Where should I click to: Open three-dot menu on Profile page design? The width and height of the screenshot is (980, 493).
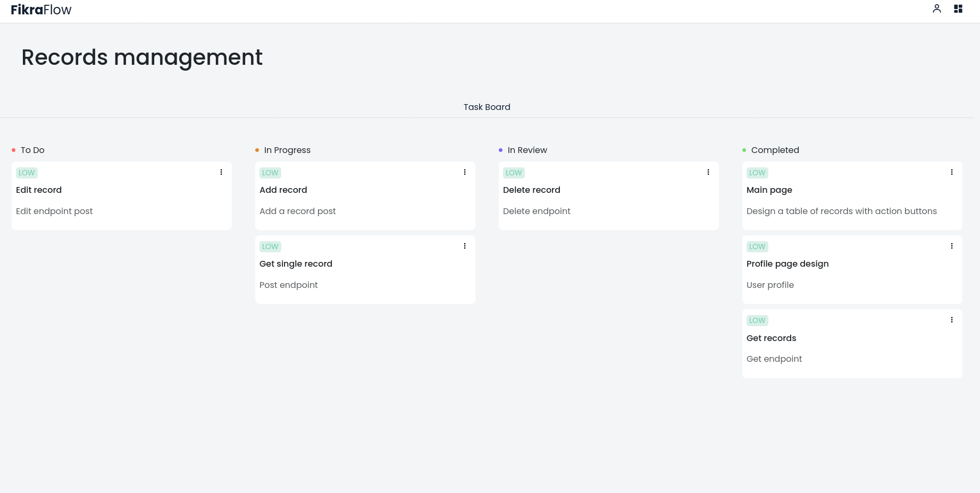951,246
